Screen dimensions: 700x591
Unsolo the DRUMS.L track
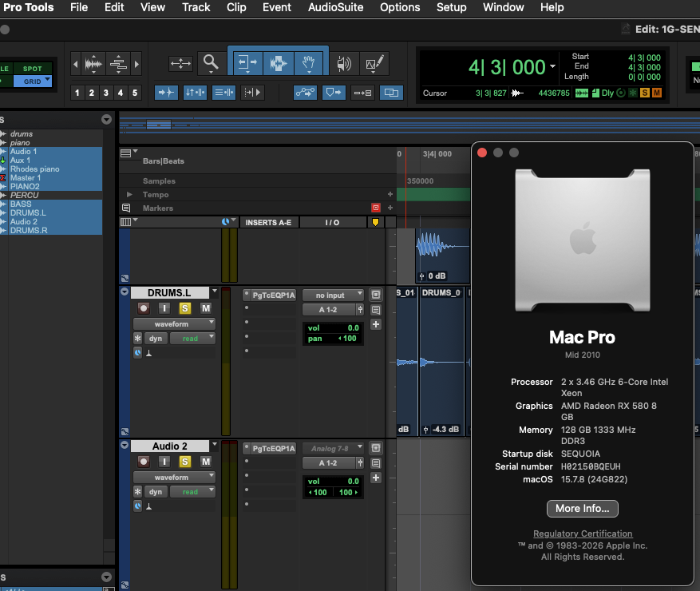click(x=185, y=308)
